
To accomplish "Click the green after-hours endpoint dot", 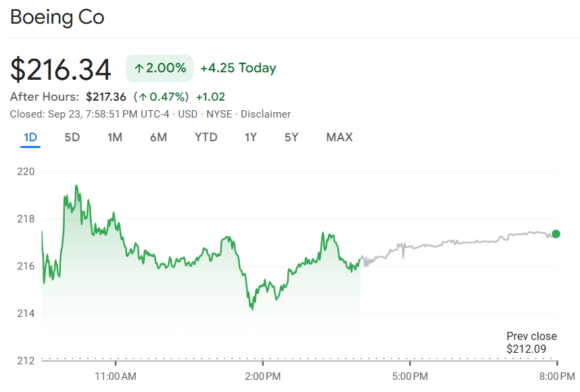I will coord(556,234).
